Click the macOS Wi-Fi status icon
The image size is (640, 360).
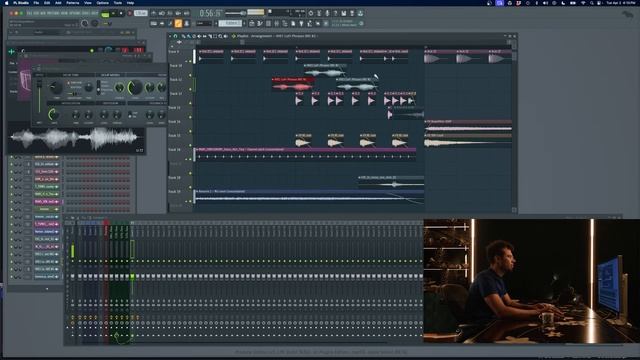click(583, 3)
